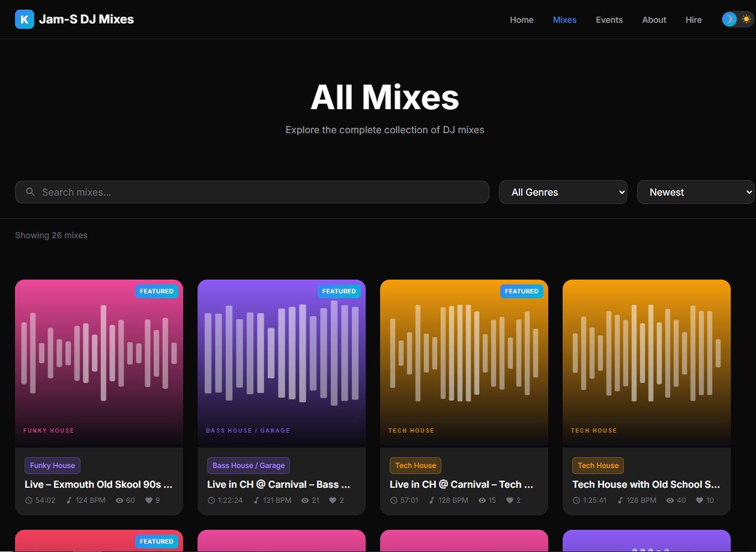Click the magnifier icon in search field

click(x=30, y=192)
